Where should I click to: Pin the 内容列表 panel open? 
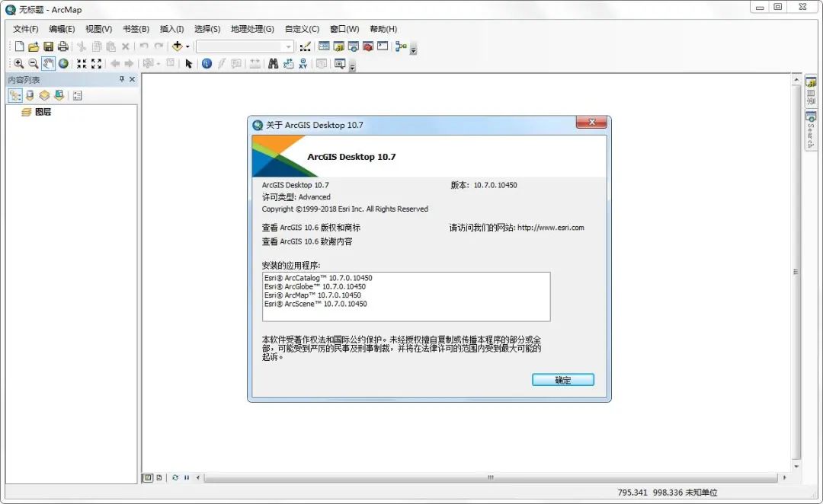(122, 79)
